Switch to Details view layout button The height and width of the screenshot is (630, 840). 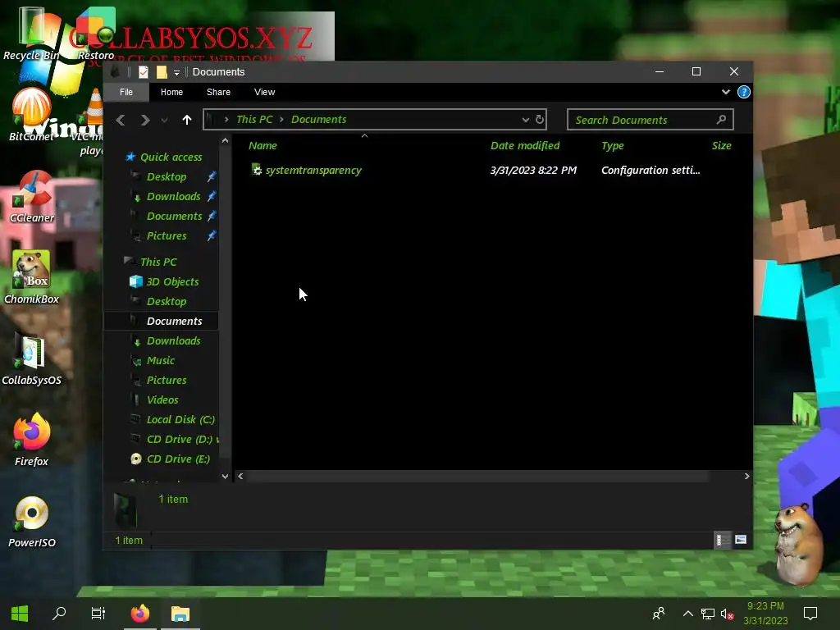(x=723, y=540)
